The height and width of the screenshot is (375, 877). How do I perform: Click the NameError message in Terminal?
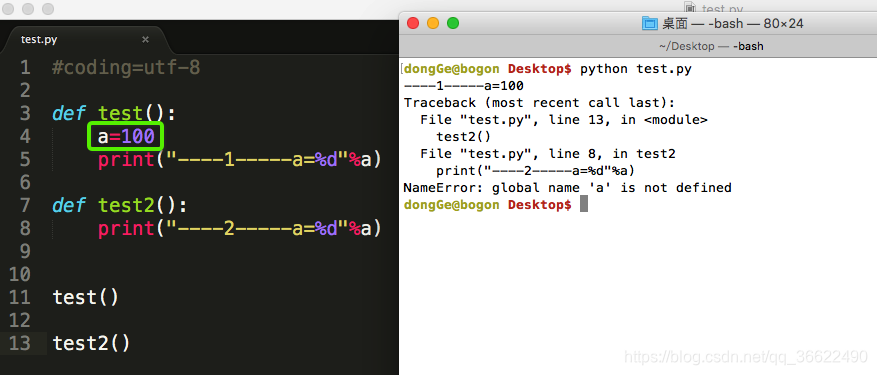tap(567, 188)
